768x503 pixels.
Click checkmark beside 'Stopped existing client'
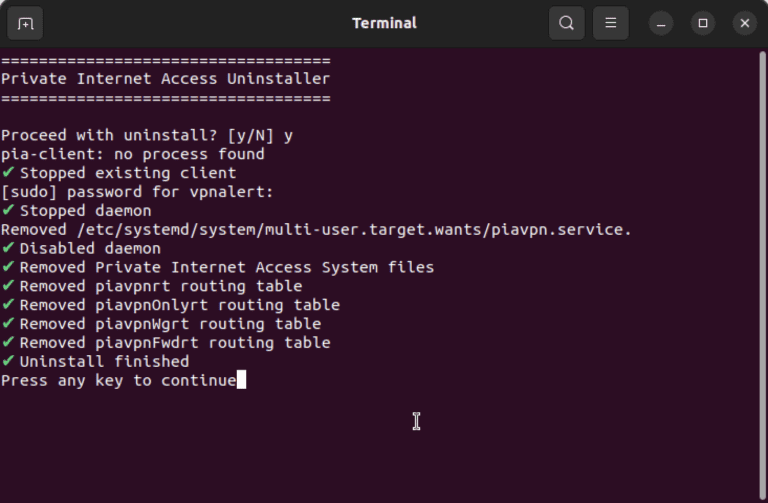pos(8,173)
